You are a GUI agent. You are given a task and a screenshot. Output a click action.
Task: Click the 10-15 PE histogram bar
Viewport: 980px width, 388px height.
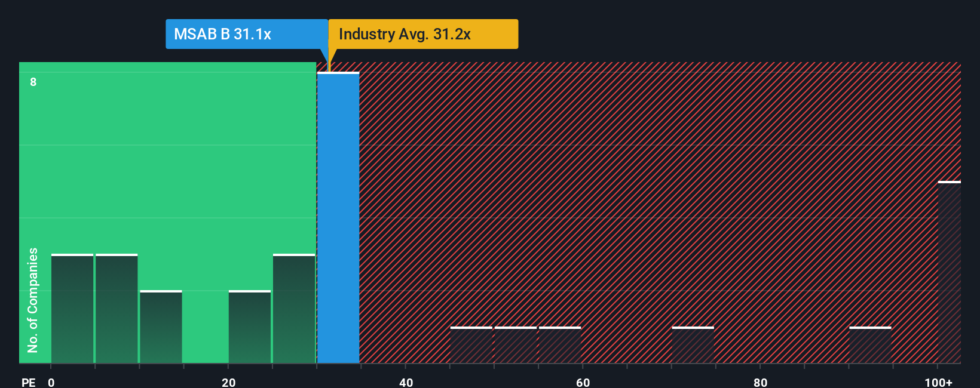click(161, 327)
